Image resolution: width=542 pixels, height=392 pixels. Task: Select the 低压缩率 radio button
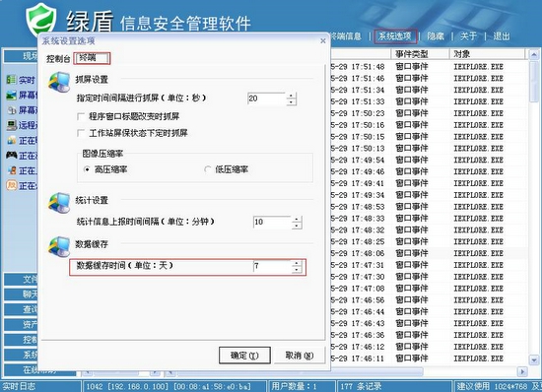coord(207,169)
